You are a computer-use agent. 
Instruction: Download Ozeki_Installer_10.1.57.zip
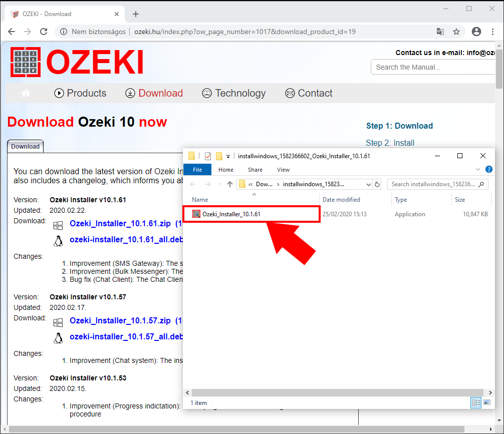point(120,320)
